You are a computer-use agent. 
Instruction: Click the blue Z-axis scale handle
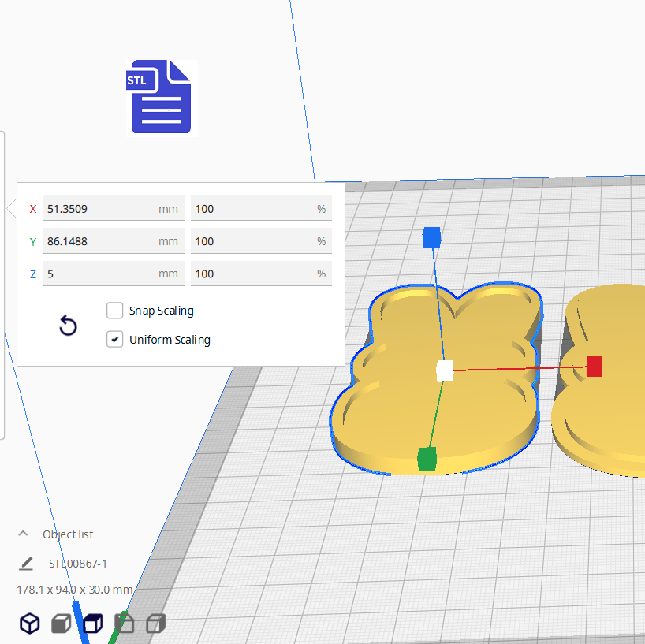431,236
